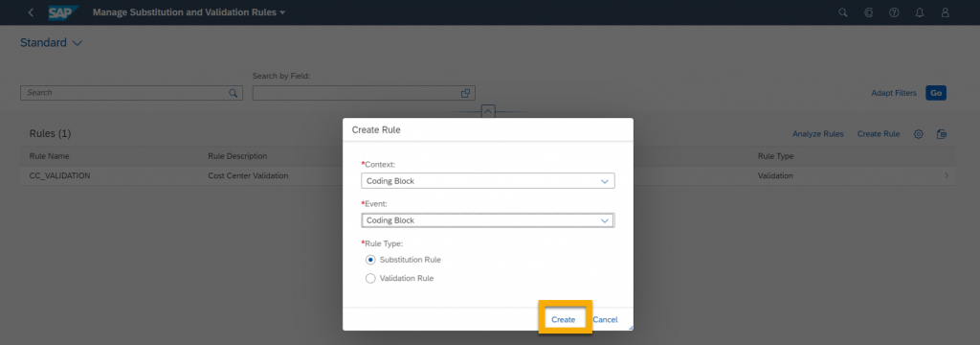Viewport: 980px width, 345px height.
Task: Open table settings gear icon
Action: pos(918,134)
